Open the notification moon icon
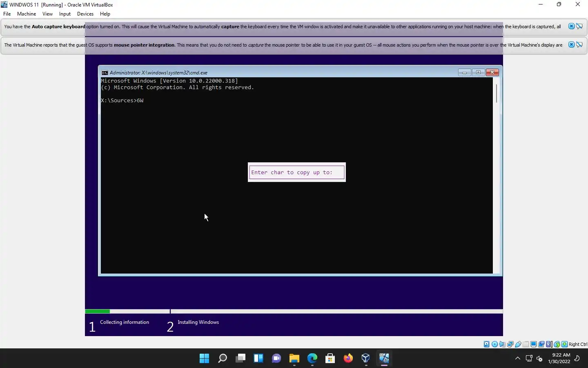This screenshot has width=588, height=368. 577,359
